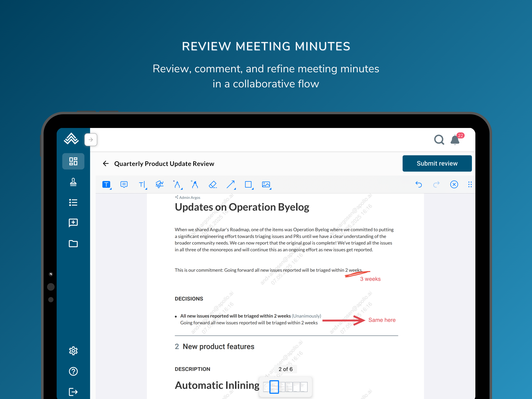Click the 'DECISIONS' section label

[x=189, y=299]
